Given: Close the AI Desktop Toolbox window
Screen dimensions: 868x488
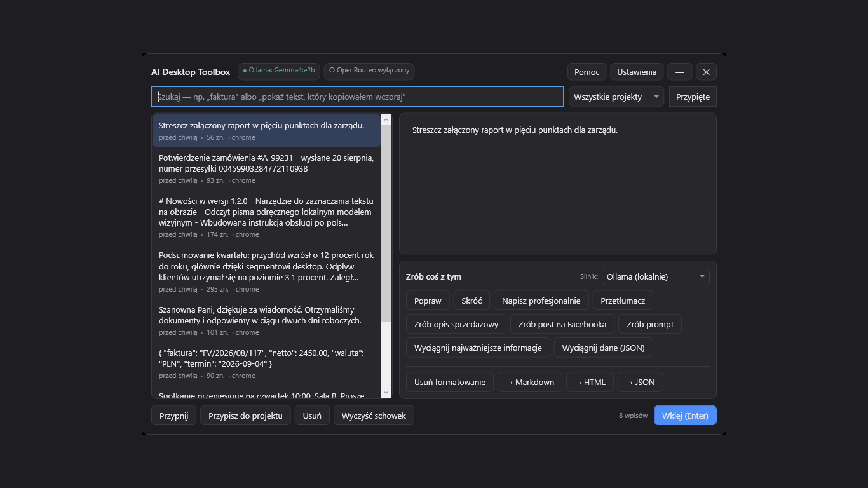Looking at the screenshot, I should [706, 72].
